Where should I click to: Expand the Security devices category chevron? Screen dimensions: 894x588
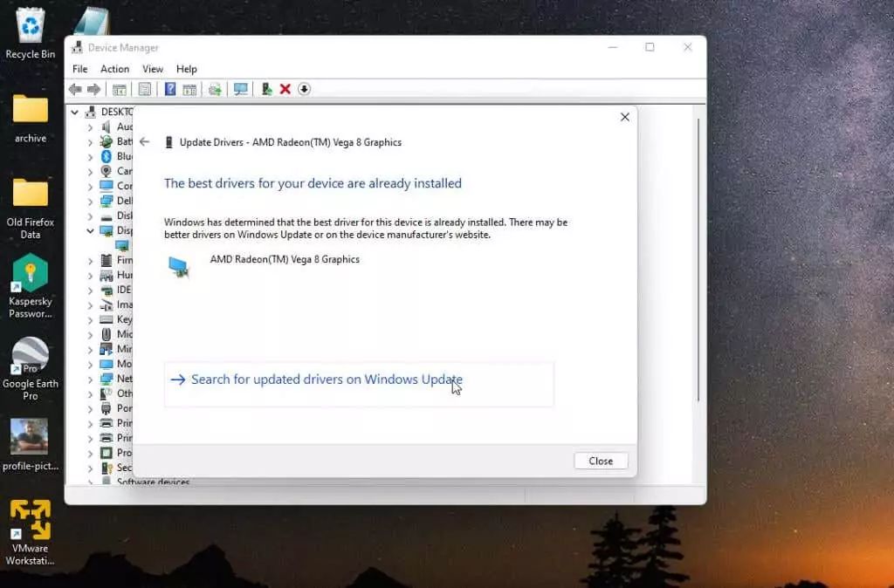[x=90, y=468]
